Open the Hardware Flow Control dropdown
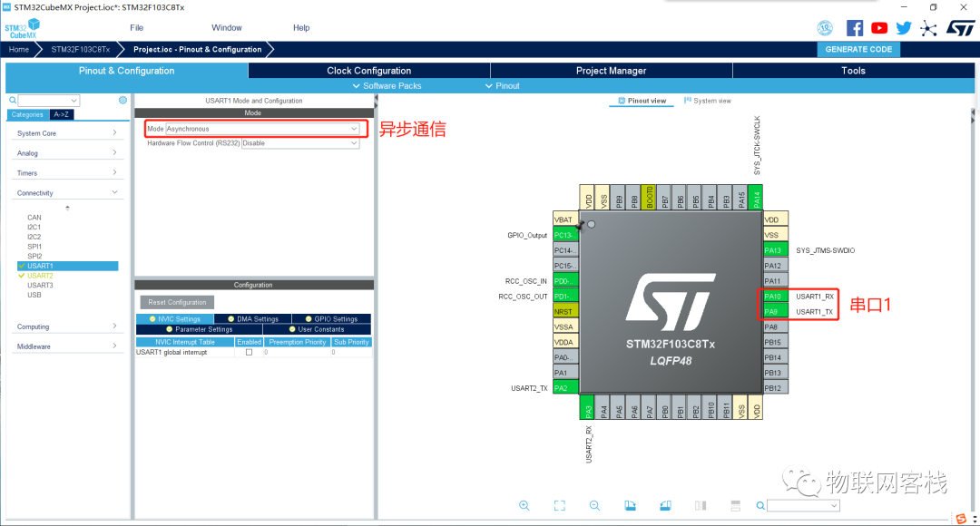The height and width of the screenshot is (526, 980). (300, 143)
